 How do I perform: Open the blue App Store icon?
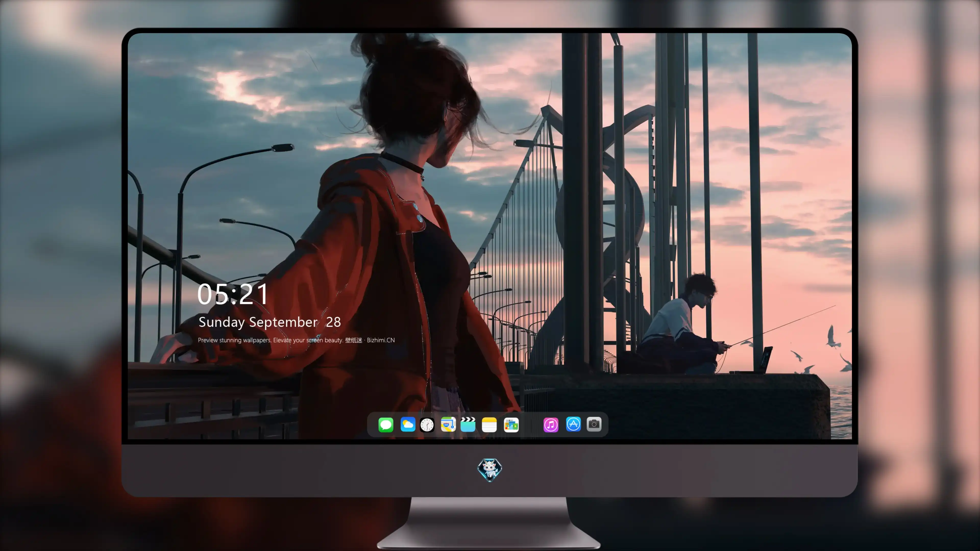(x=573, y=424)
